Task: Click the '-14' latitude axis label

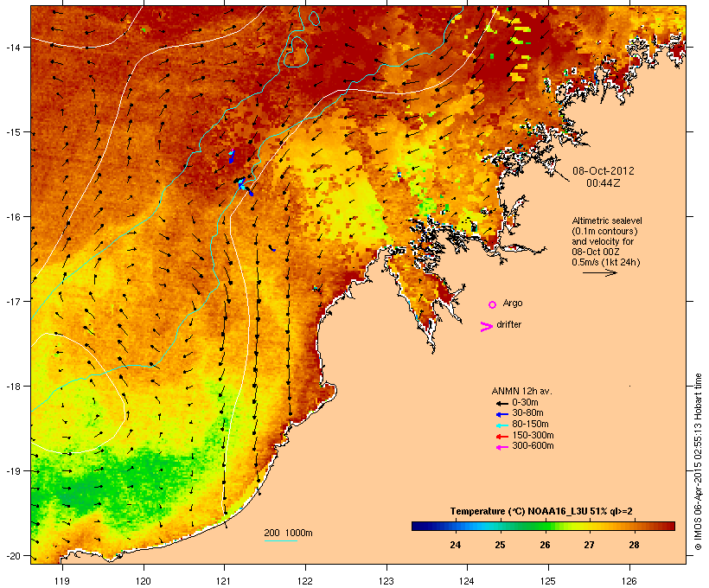Action: [x=12, y=47]
